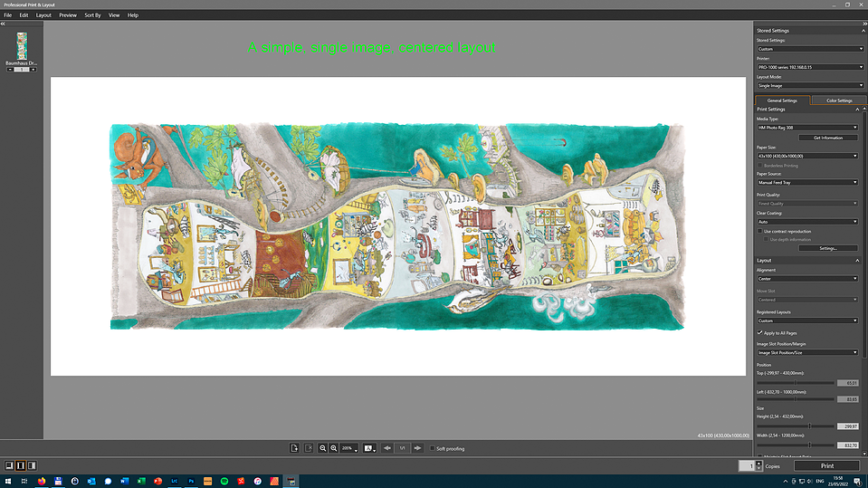This screenshot has width=868, height=488.
Task: Open the Windows Start menu
Action: (x=8, y=482)
